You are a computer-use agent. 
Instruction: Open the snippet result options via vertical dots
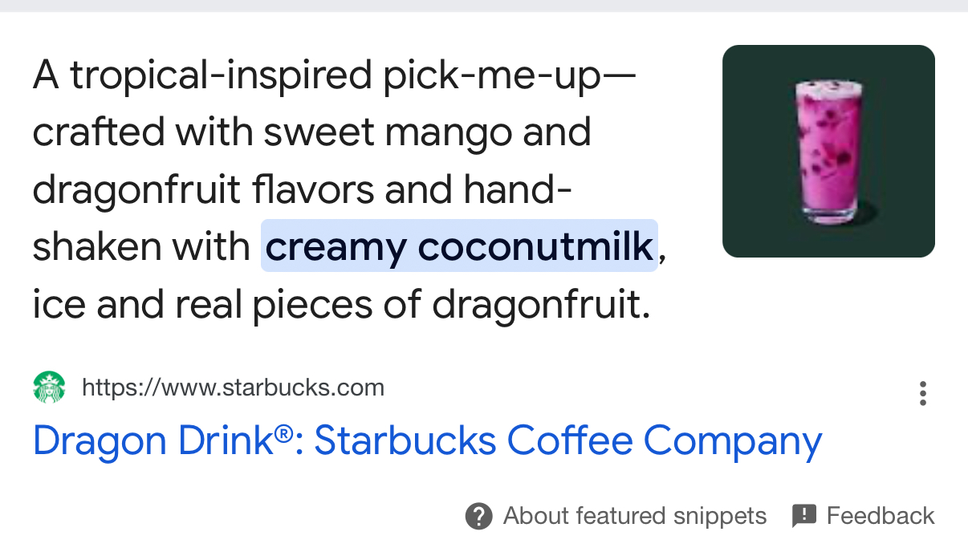tap(923, 394)
